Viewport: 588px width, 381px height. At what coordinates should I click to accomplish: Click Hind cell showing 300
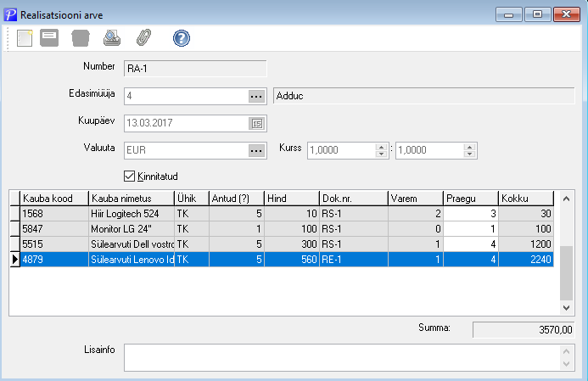coord(292,244)
